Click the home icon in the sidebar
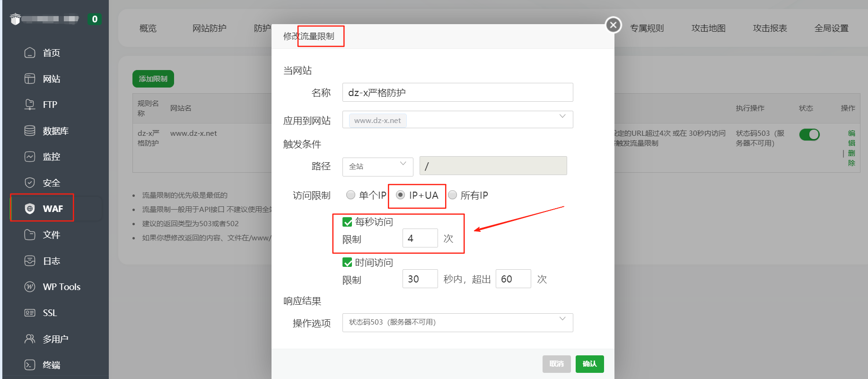 pyautogui.click(x=30, y=53)
